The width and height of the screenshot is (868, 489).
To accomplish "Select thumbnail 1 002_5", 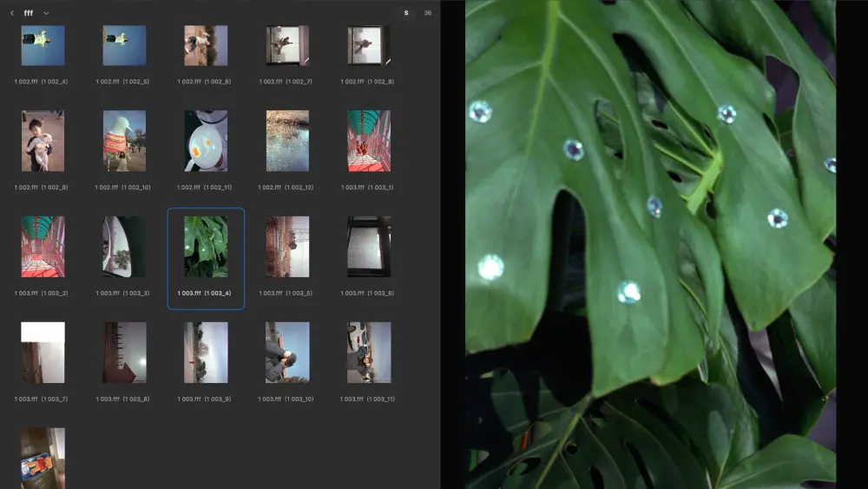I will pos(124,45).
